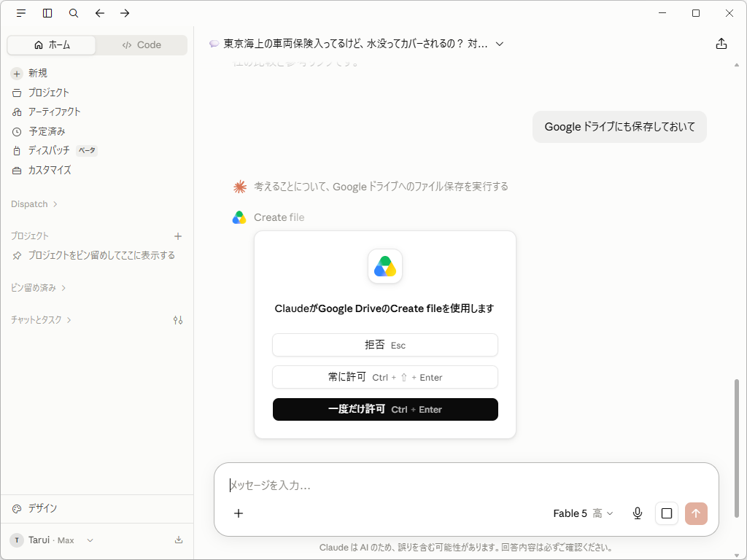Minimize the application window
747x560 pixels.
662,13
